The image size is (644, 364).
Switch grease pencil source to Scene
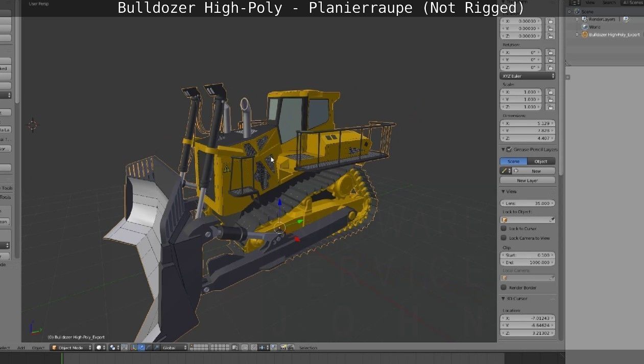[513, 162]
